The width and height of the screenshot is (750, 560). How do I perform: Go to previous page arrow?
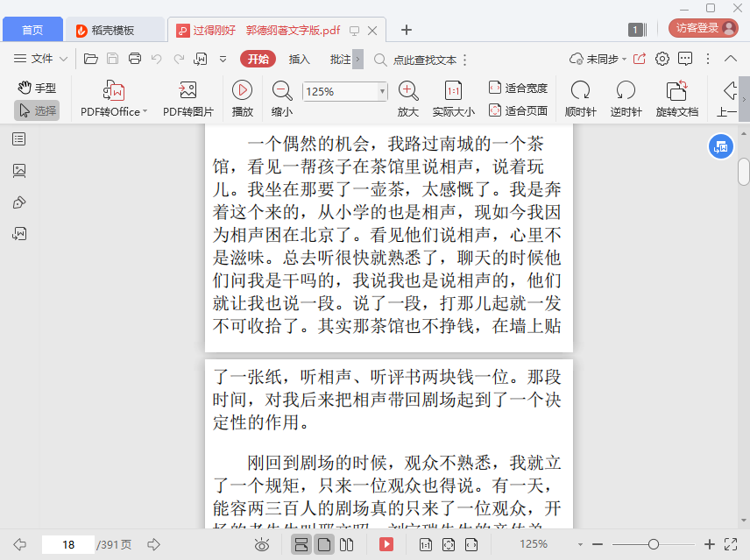tap(19, 544)
